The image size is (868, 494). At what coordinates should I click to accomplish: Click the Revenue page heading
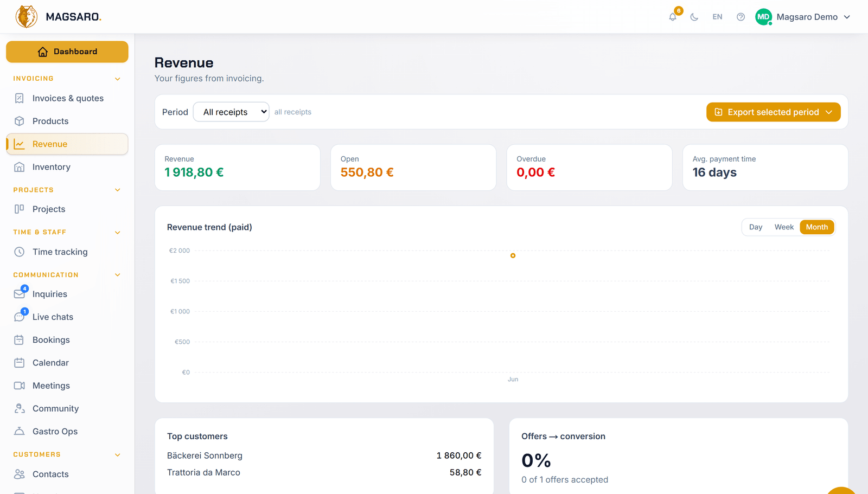coord(184,63)
